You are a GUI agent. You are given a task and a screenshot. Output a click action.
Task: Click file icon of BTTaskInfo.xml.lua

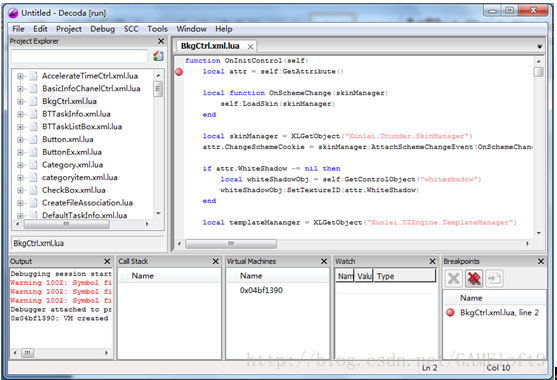33,114
